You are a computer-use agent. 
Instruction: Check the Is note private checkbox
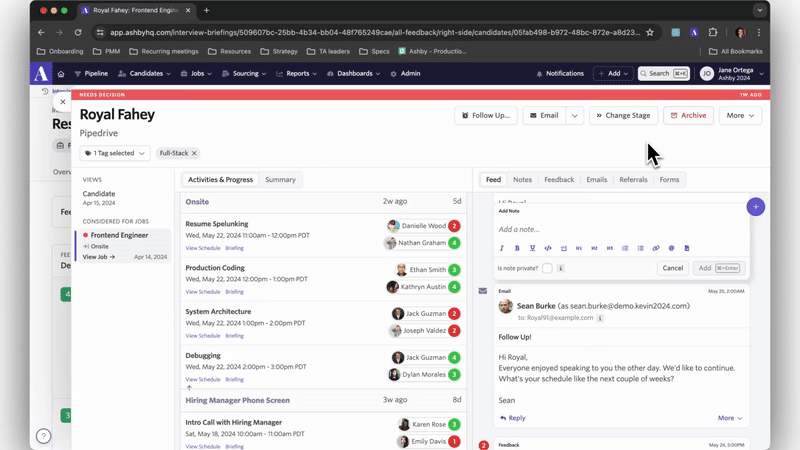tap(547, 268)
